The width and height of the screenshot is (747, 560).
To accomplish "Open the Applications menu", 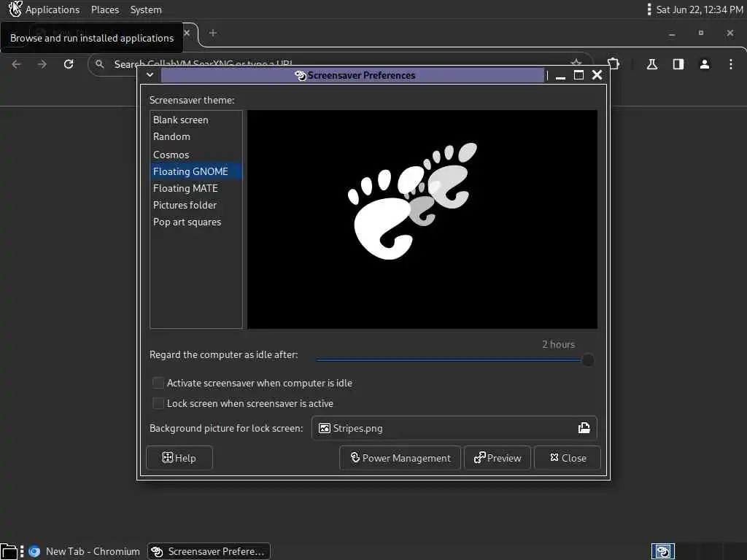I will (x=53, y=9).
